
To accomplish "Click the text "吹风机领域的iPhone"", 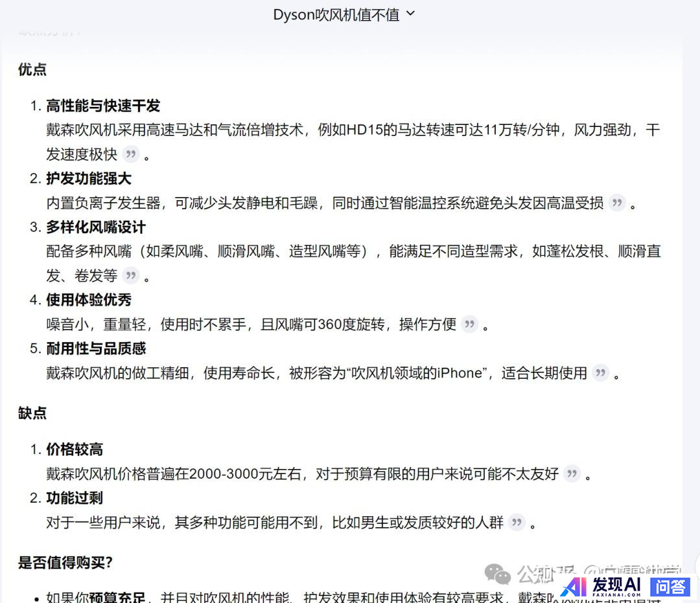I will click(417, 373).
